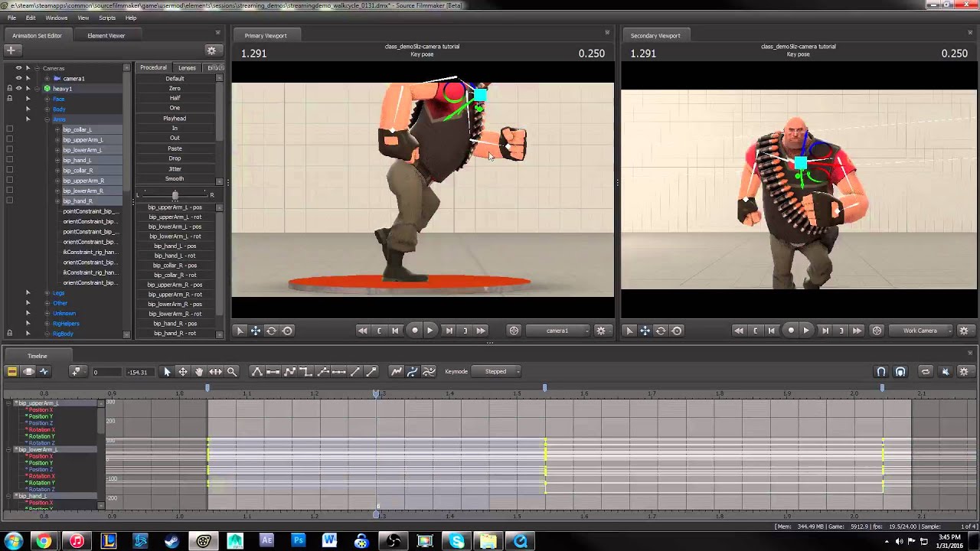Play the primary viewport animation
980x551 pixels.
(x=430, y=331)
